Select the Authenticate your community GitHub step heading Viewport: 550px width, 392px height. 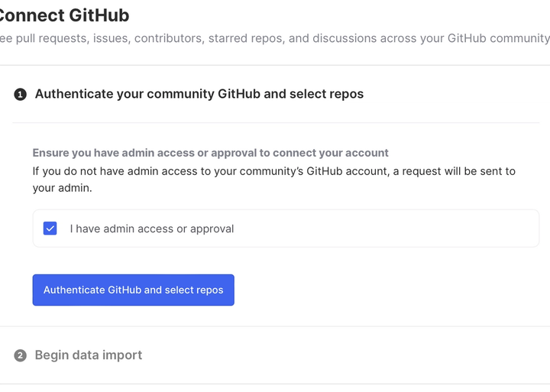[199, 94]
